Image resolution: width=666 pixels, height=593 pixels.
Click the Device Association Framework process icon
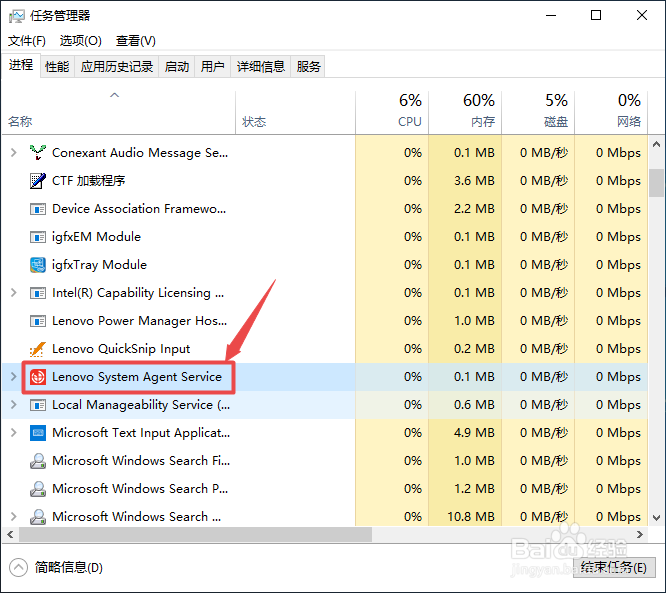click(x=38, y=209)
